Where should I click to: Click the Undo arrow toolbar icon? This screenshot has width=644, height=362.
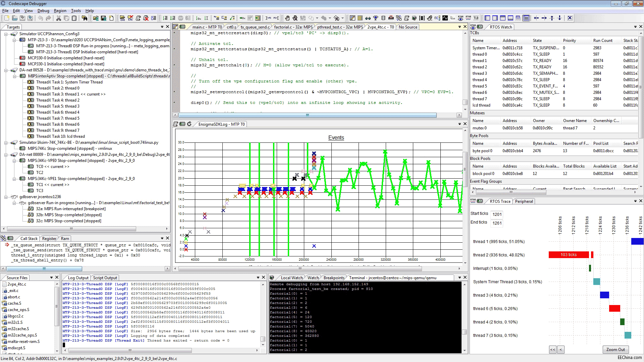pos(40,18)
